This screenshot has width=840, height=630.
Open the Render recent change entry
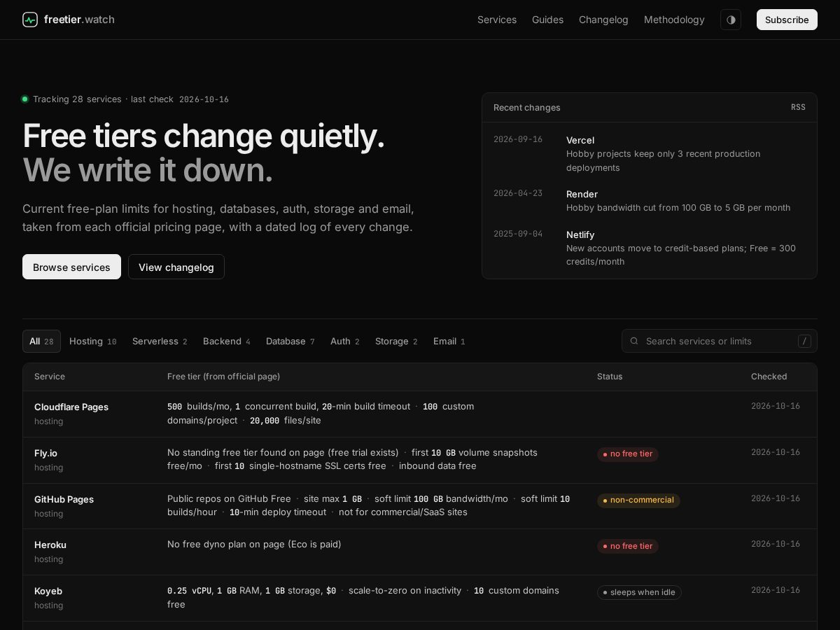pos(650,201)
